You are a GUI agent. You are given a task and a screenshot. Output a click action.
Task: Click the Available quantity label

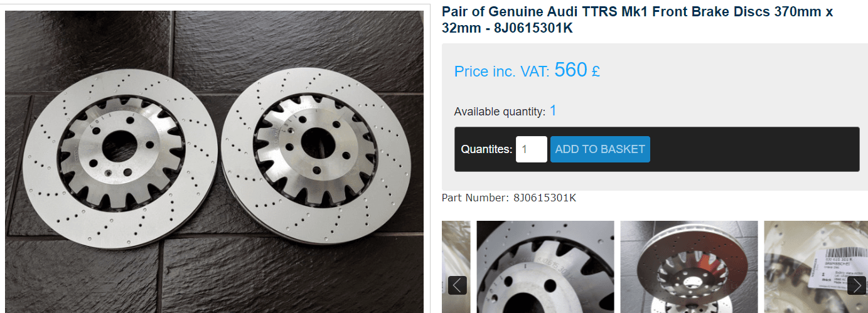(x=500, y=112)
